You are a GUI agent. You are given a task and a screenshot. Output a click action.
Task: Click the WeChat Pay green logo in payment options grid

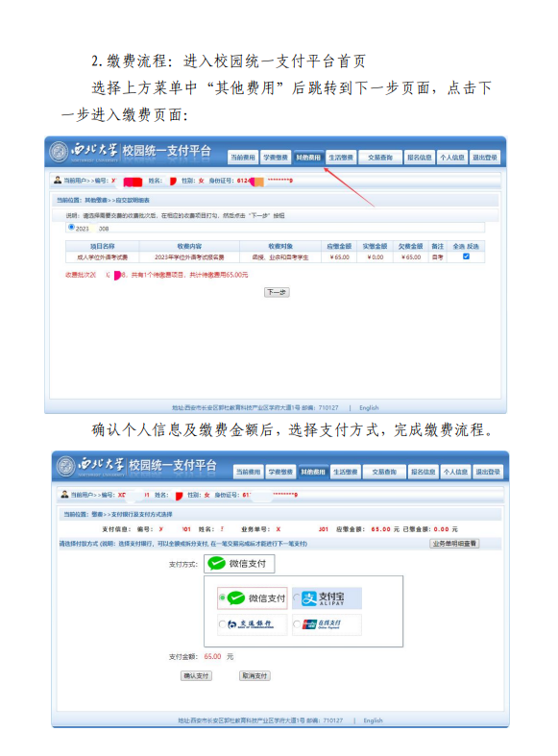tap(236, 598)
